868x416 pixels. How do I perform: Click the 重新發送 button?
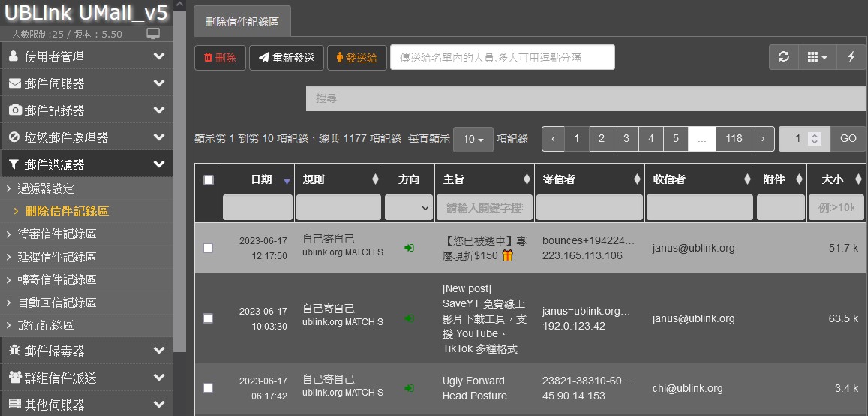coord(286,58)
